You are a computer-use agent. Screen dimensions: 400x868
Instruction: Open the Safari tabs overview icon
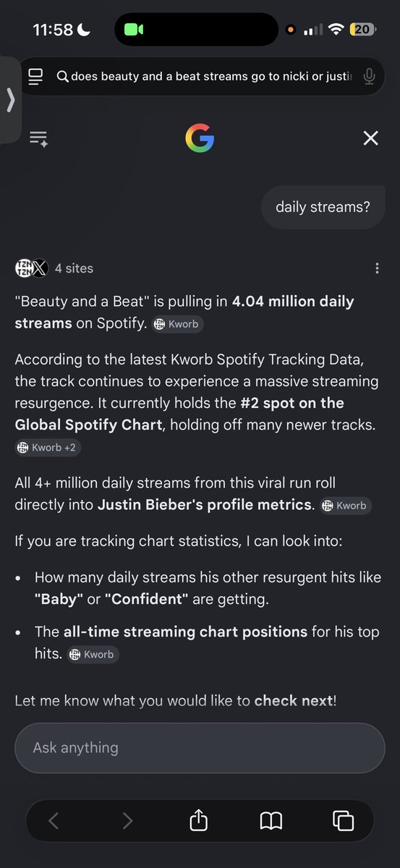[343, 820]
